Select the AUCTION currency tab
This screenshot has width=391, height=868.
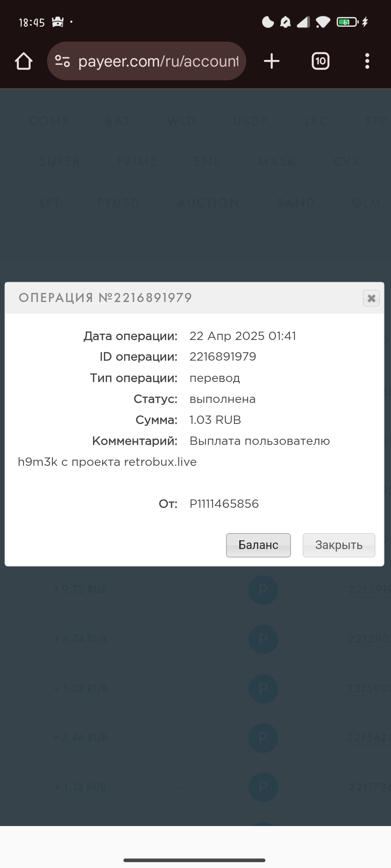[x=208, y=203]
